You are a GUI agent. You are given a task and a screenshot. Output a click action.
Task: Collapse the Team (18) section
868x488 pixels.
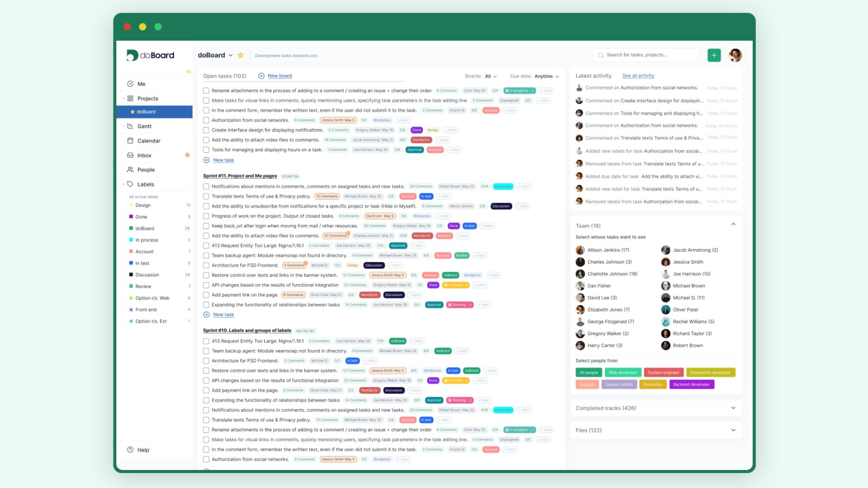[x=733, y=224]
